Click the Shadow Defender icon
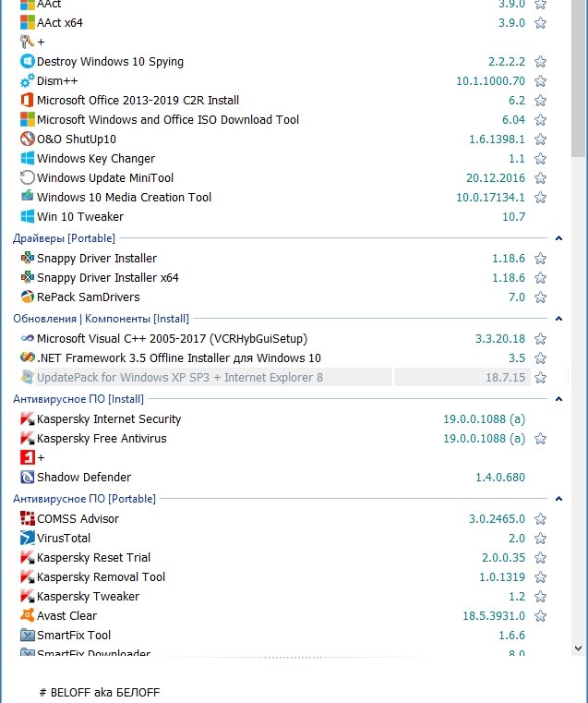This screenshot has width=588, height=703. coord(28,477)
